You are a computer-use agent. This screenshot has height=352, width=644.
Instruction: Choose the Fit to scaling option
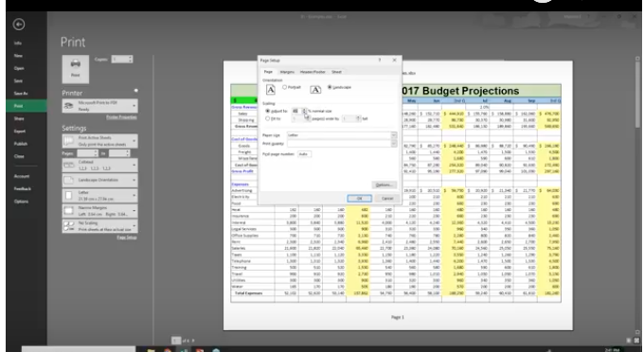(x=268, y=118)
